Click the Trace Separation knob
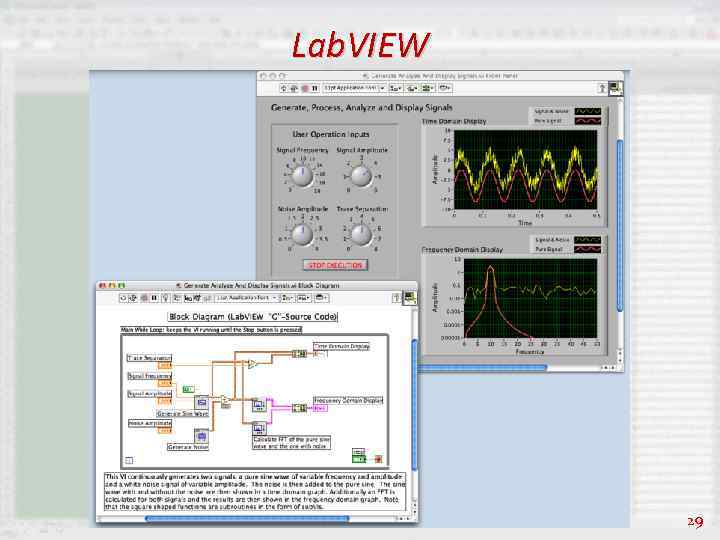The image size is (720, 540). coord(361,235)
